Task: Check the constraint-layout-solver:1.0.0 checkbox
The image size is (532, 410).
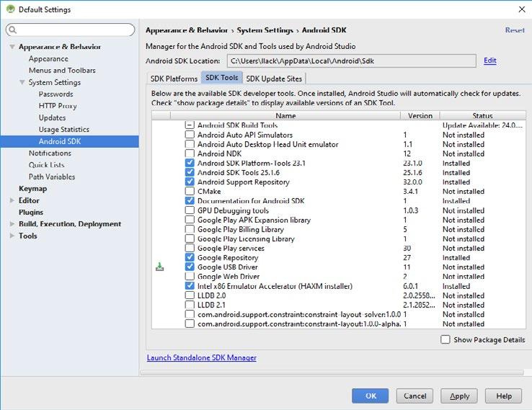Action: pyautogui.click(x=190, y=314)
